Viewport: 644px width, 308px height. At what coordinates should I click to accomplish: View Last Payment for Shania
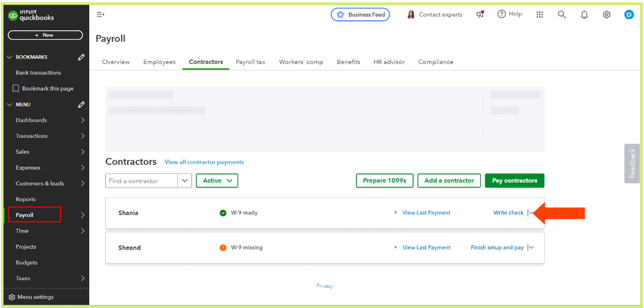tap(426, 213)
